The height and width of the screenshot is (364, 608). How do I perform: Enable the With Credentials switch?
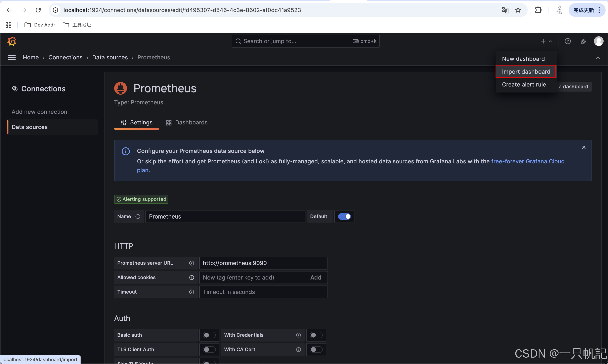tap(316, 335)
